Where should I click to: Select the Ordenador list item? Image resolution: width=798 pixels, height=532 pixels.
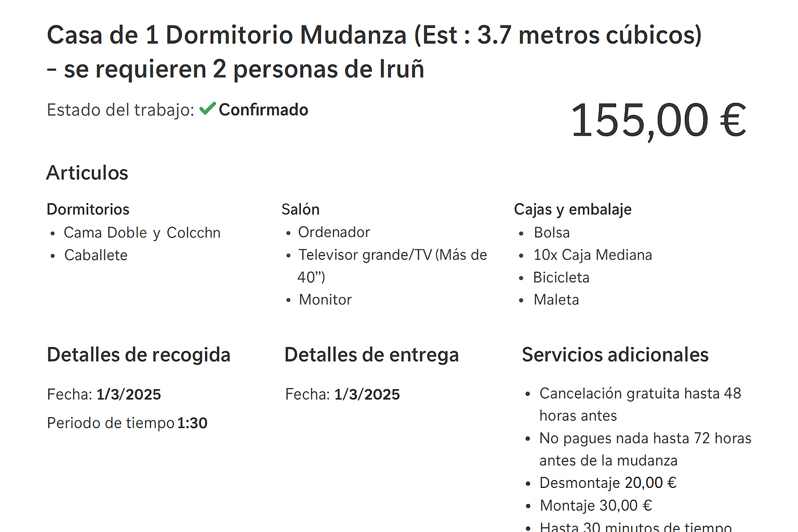334,232
